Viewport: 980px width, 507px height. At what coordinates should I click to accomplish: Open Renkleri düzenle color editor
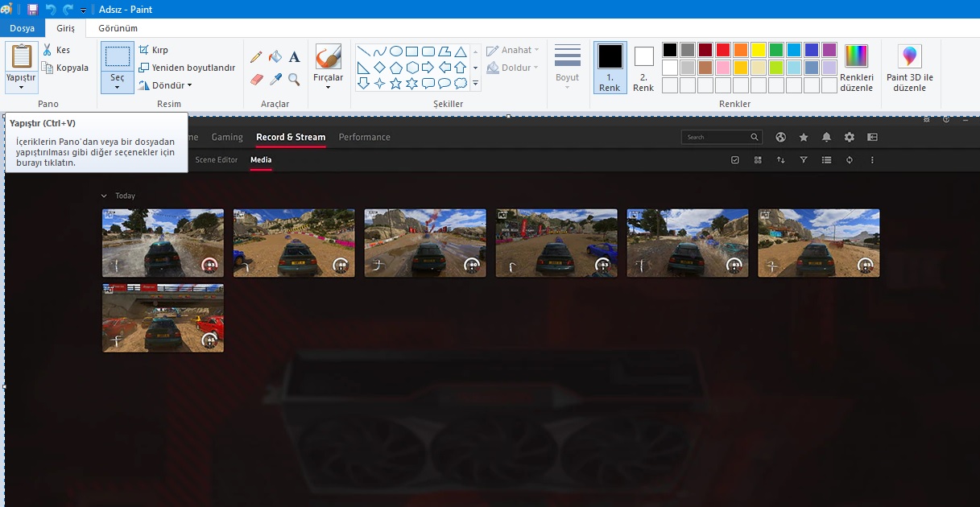pos(856,68)
